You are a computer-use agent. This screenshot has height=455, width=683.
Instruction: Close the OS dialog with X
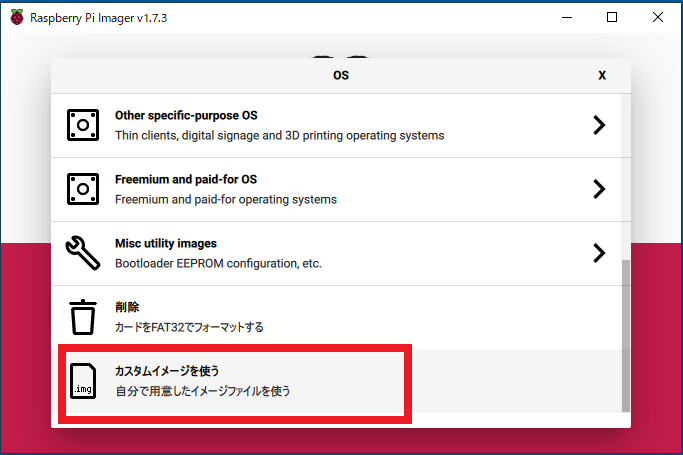click(602, 75)
